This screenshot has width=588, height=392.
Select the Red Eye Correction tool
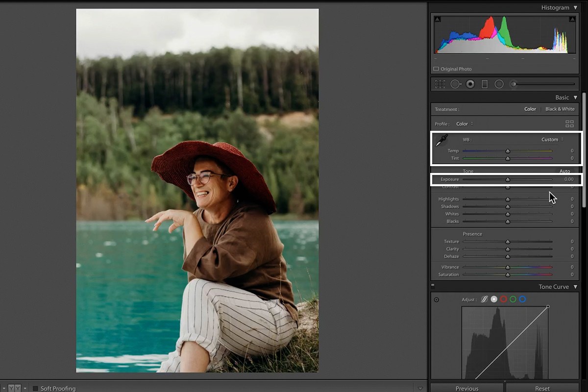pos(470,84)
